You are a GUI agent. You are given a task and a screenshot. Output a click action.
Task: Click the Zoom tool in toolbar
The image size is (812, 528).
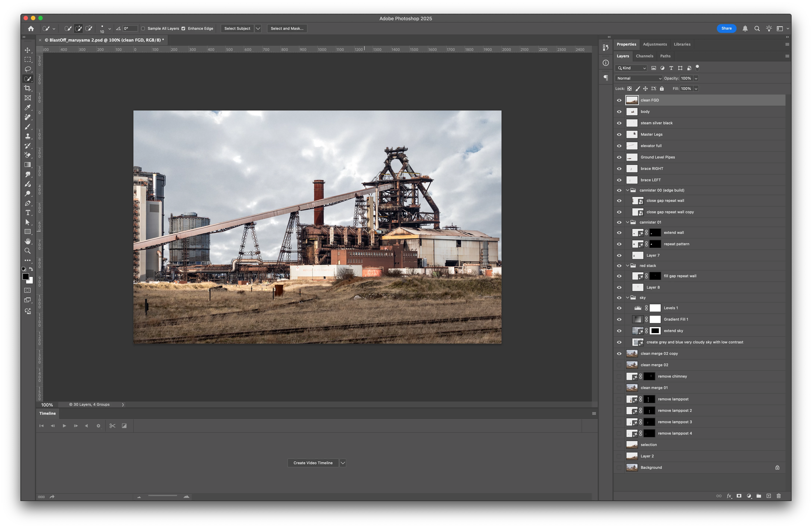(x=28, y=251)
